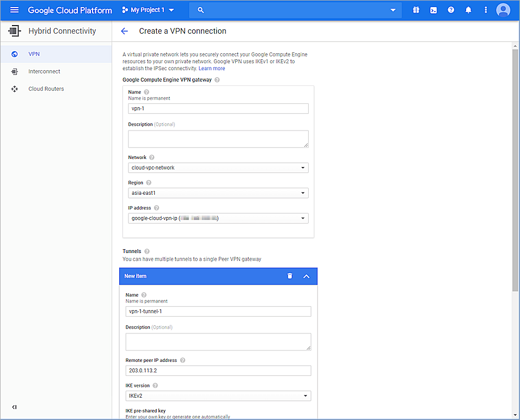Activate the Cloud Shell terminal icon

click(433, 9)
